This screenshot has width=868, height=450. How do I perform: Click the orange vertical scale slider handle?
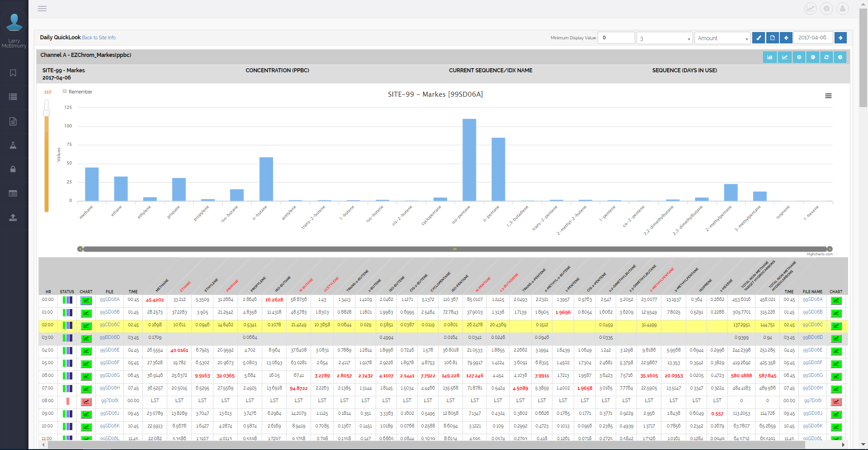(46, 113)
